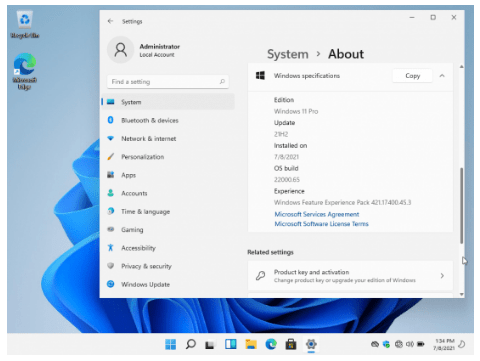This screenshot has height=361, width=480.
Task: Go back with the Settings back arrow
Action: (x=110, y=21)
